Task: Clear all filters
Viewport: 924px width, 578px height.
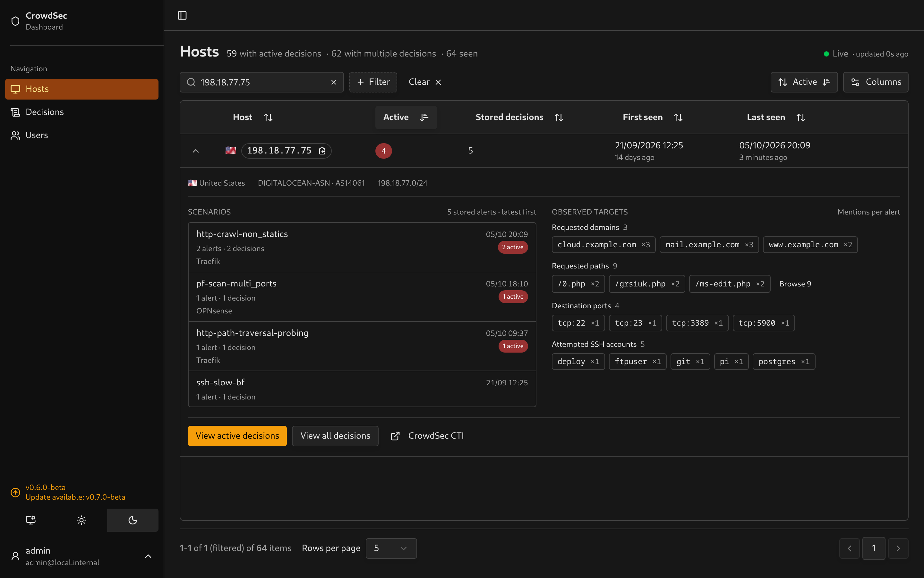Action: [x=424, y=82]
